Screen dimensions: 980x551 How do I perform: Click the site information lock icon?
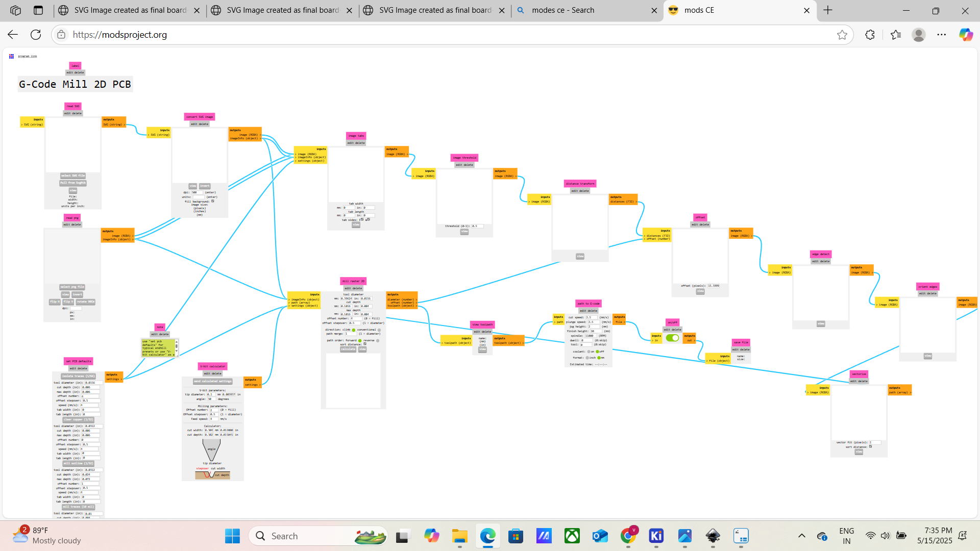tap(61, 35)
